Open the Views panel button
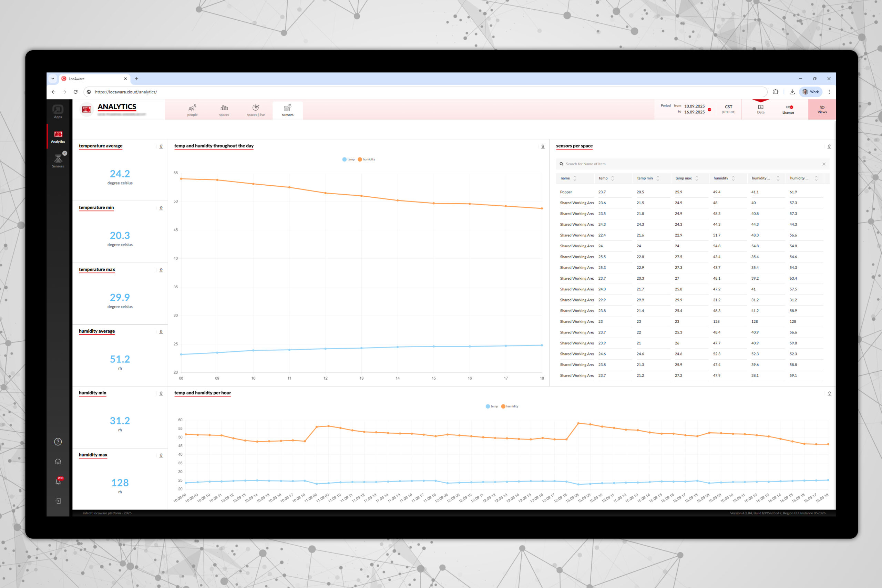 (822, 109)
